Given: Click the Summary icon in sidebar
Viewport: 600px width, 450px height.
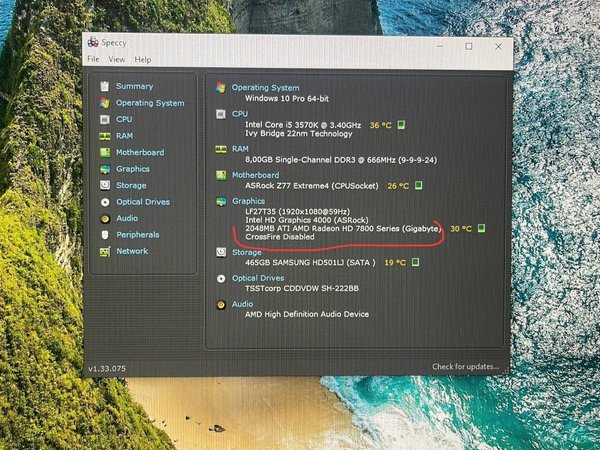Looking at the screenshot, I should click(103, 86).
